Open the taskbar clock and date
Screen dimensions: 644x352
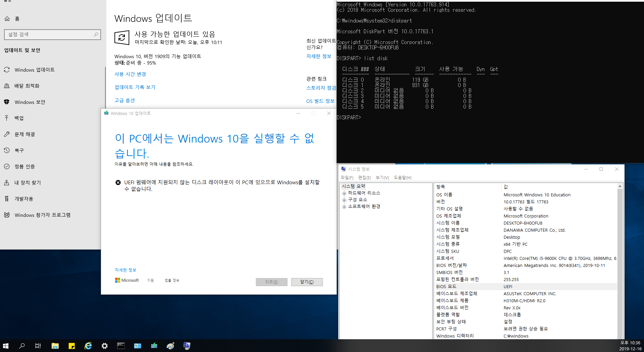[630, 346]
